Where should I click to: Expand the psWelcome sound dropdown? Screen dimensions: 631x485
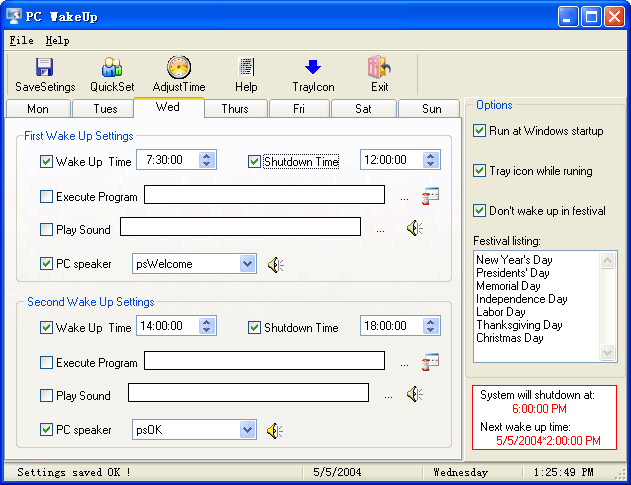tap(247, 264)
